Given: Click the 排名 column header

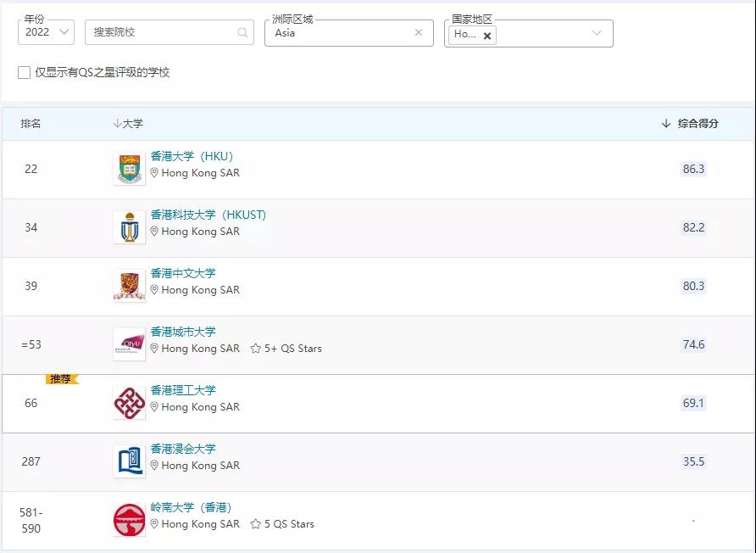Looking at the screenshot, I should click(x=31, y=124).
